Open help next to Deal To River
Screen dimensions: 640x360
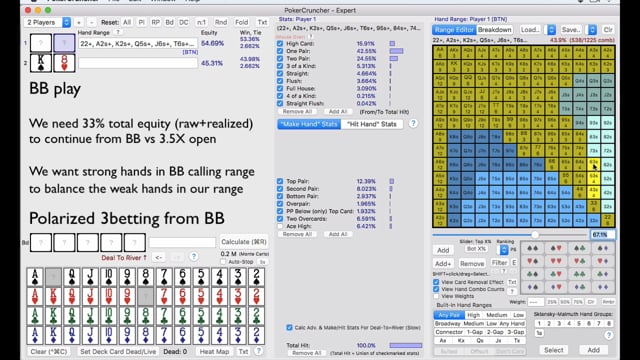click(x=193, y=257)
